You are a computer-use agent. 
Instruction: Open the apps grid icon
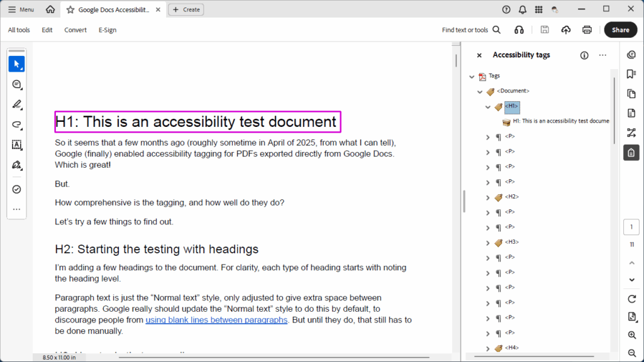pos(538,9)
